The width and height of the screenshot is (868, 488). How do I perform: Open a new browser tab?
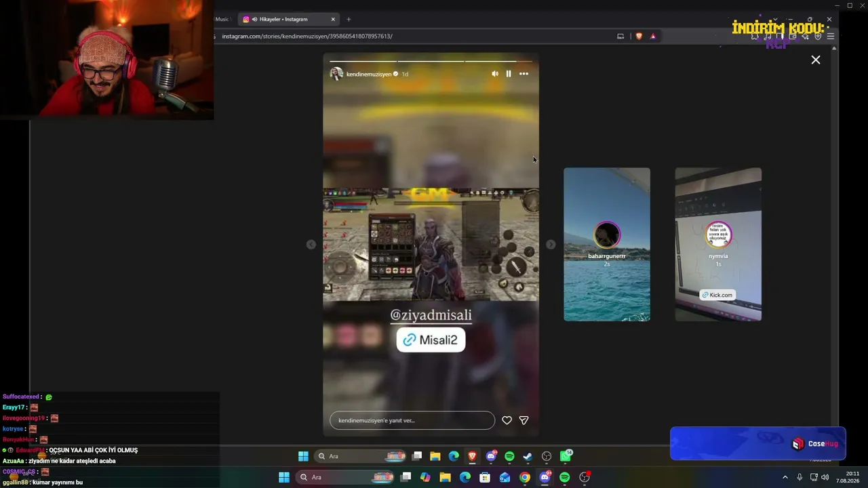point(349,19)
